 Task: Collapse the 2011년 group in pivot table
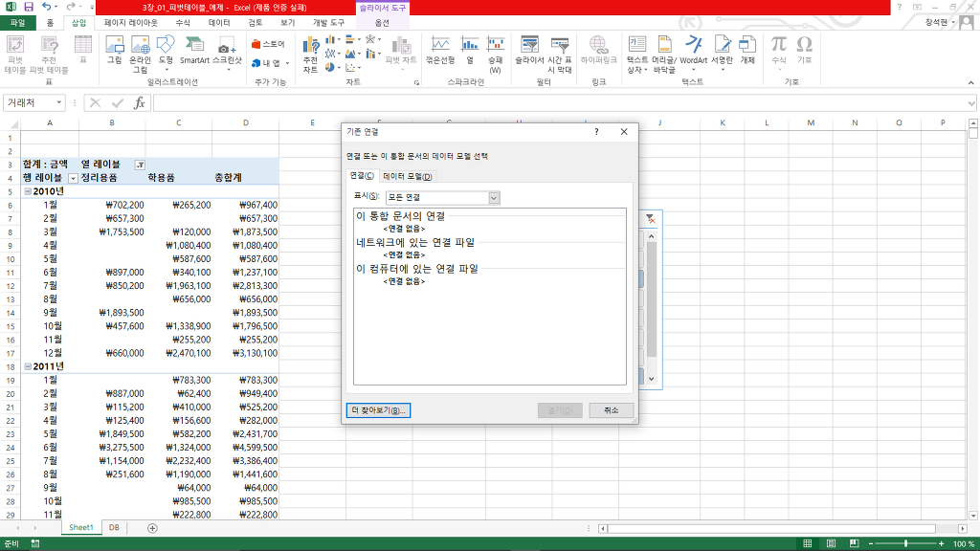click(x=28, y=366)
